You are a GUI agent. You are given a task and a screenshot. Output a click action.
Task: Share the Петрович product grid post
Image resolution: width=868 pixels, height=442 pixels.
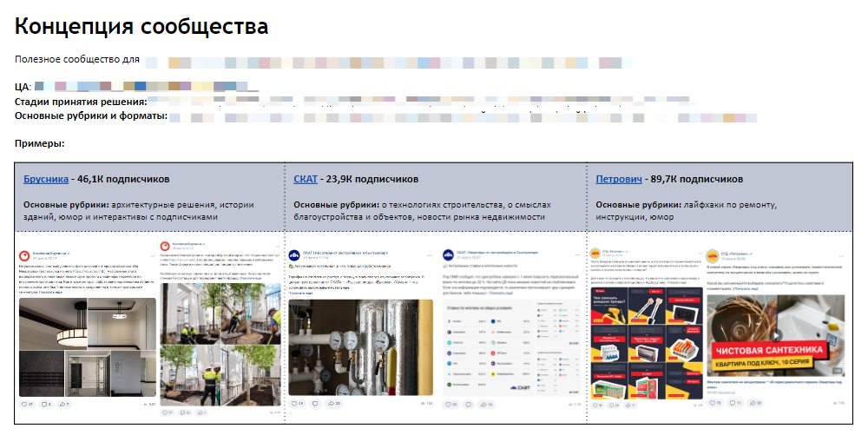pos(630,406)
